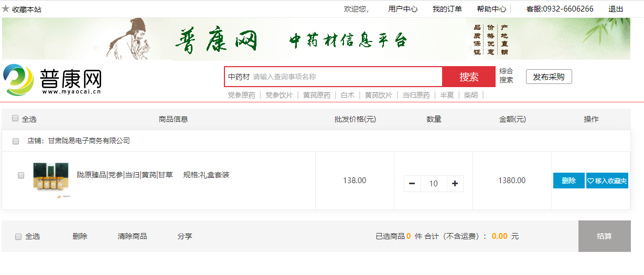Image resolution: width=644 pixels, height=275 pixels.
Task: Increase quantity with the plus button
Action: (x=455, y=184)
